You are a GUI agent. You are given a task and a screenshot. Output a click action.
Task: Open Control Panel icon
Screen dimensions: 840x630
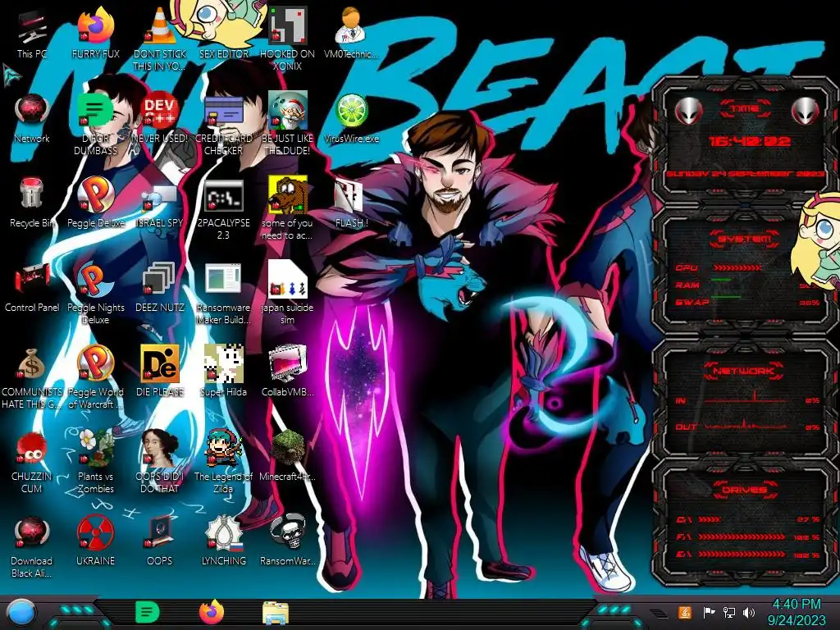pyautogui.click(x=32, y=288)
